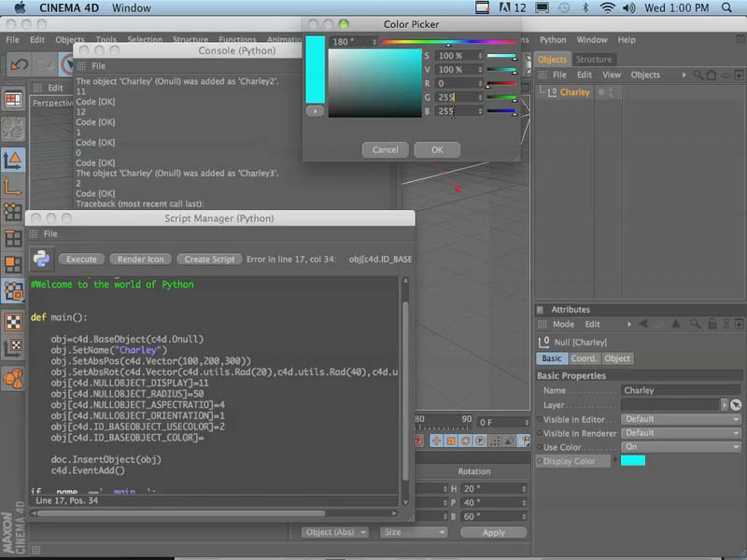Toggle Position keyframe recording icon
Viewport: 747px width, 560px height.
click(436, 441)
